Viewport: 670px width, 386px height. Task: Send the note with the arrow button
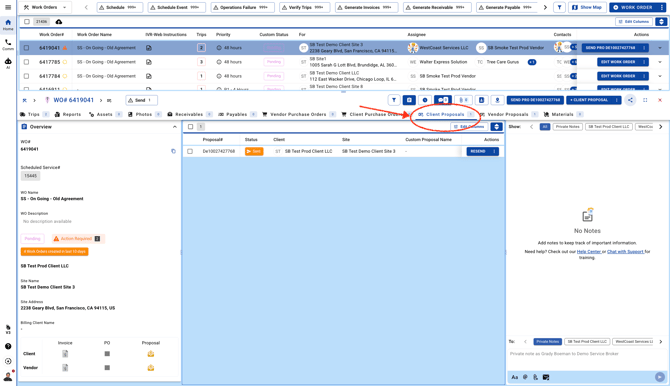[660, 377]
